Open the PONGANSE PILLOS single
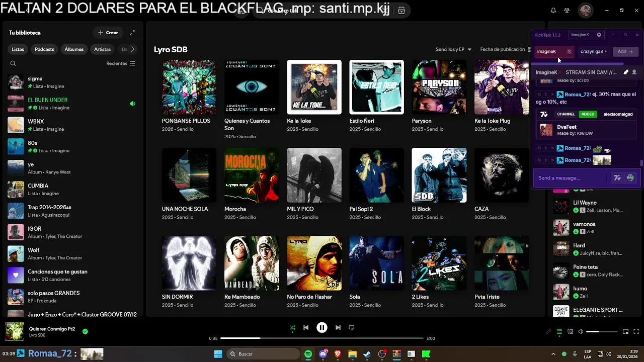The width and height of the screenshot is (644, 362). 189,87
